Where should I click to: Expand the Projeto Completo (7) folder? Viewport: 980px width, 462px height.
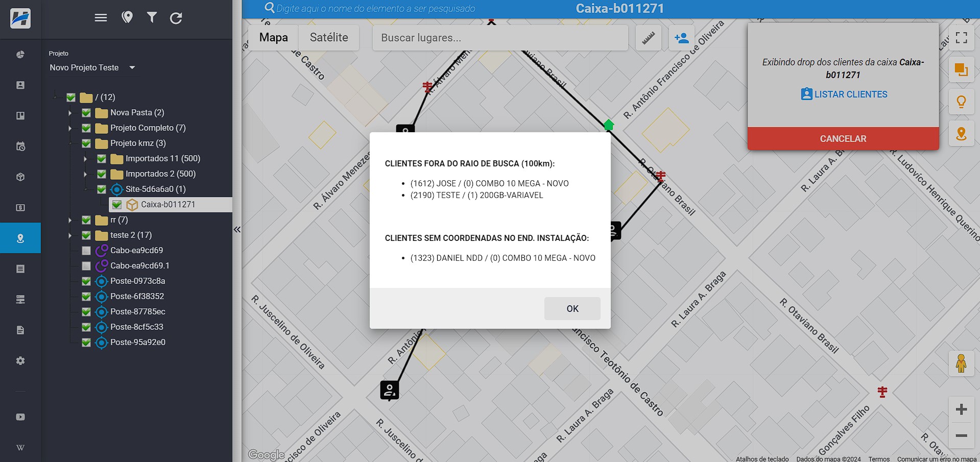[70, 128]
